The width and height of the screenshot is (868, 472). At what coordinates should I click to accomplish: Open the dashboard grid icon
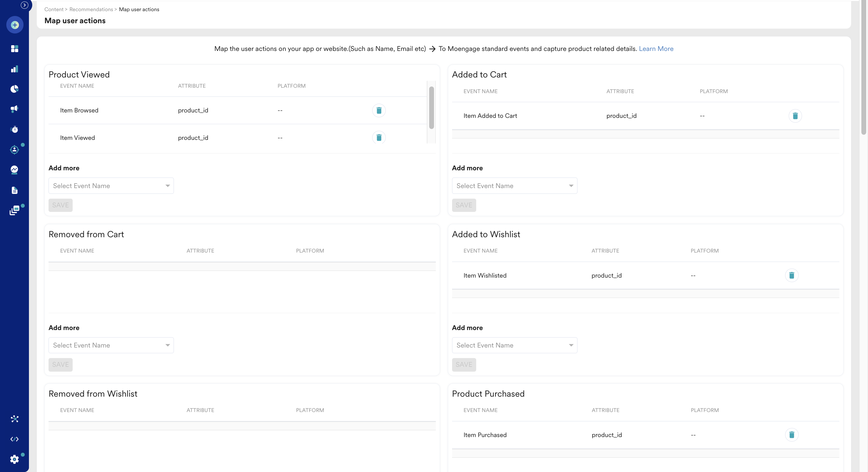click(x=14, y=49)
